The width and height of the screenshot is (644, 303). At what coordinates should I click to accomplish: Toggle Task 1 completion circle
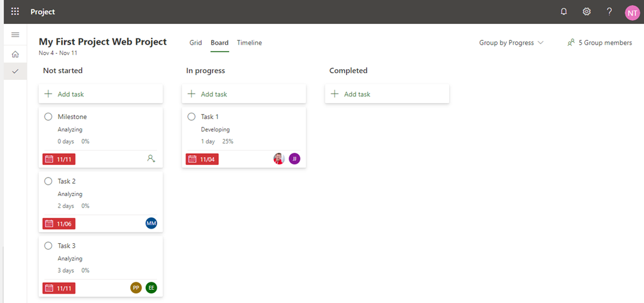192,117
